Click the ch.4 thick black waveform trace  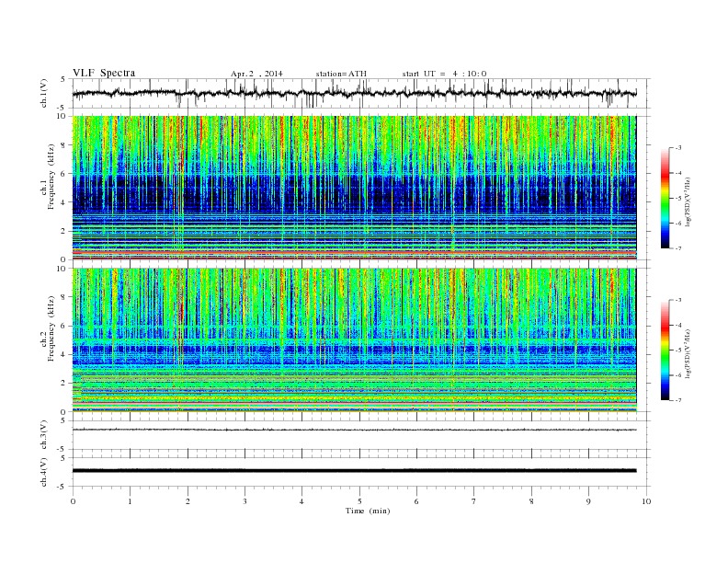click(x=354, y=471)
